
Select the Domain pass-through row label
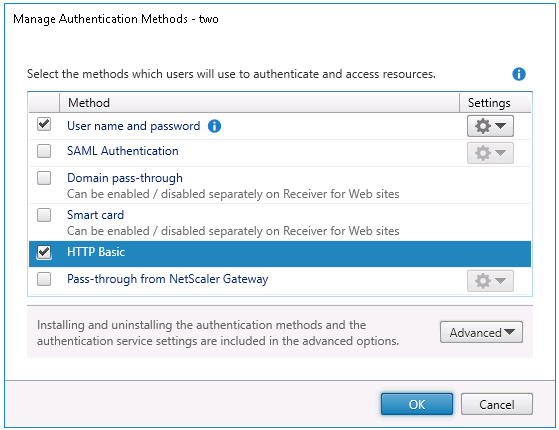point(125,178)
